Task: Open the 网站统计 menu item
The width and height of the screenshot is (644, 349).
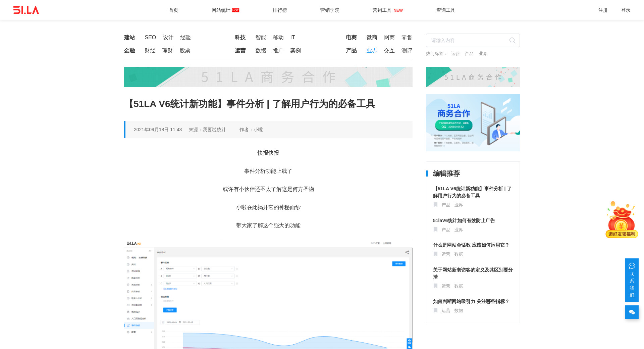Action: click(x=221, y=10)
